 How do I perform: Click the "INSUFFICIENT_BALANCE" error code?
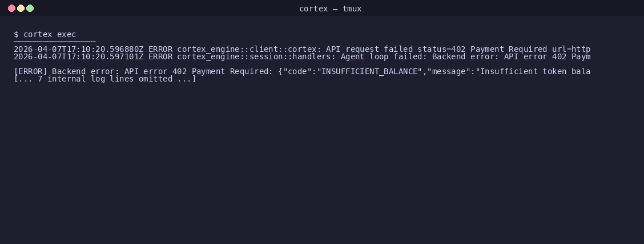[x=369, y=71]
